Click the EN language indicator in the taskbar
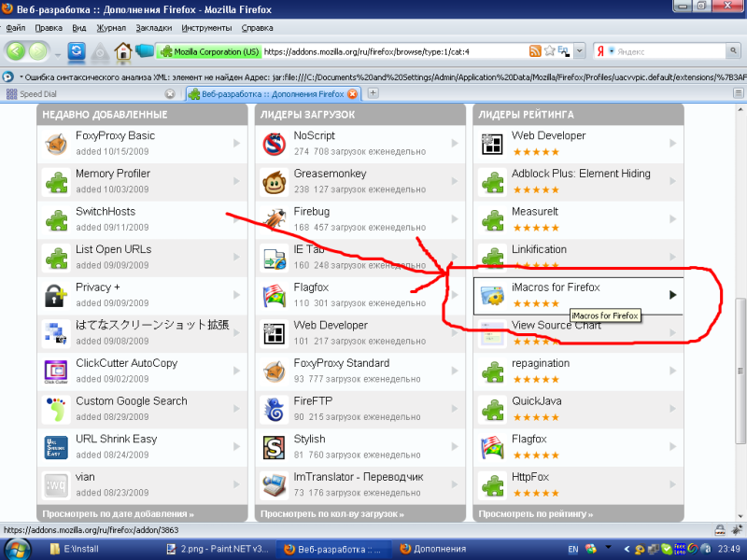 click(573, 549)
